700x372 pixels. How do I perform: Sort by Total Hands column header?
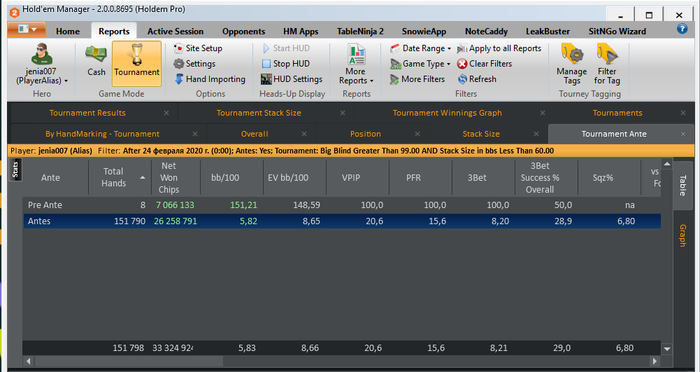pyautogui.click(x=113, y=177)
